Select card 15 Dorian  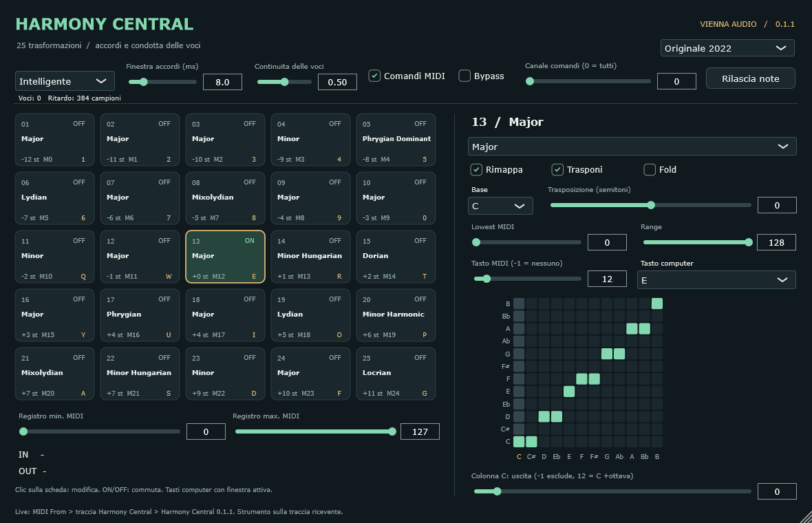(396, 257)
